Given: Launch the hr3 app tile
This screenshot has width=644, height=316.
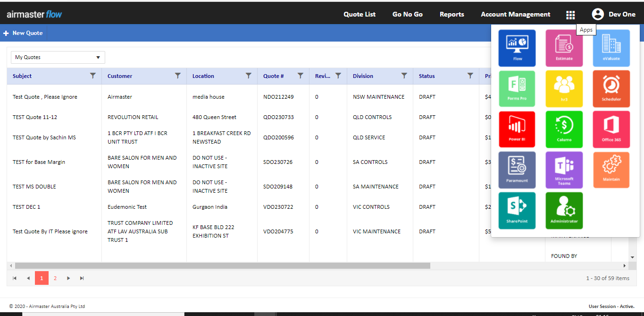Looking at the screenshot, I should [x=564, y=89].
